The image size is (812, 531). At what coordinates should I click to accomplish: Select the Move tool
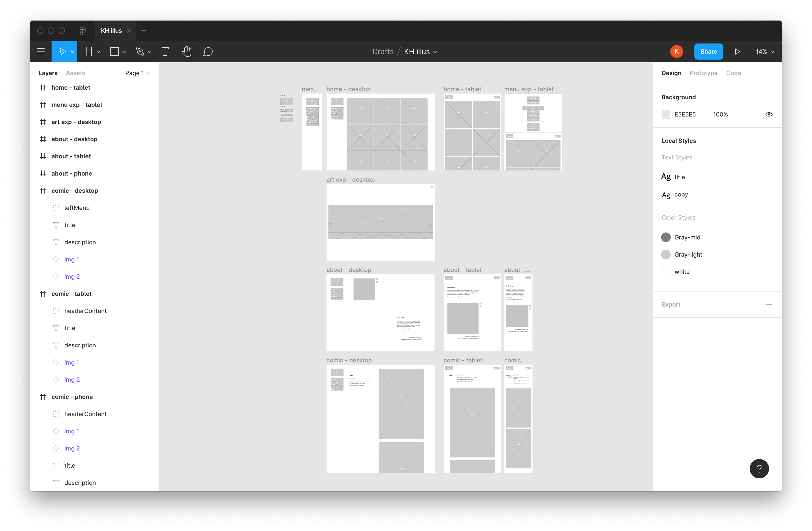click(62, 52)
